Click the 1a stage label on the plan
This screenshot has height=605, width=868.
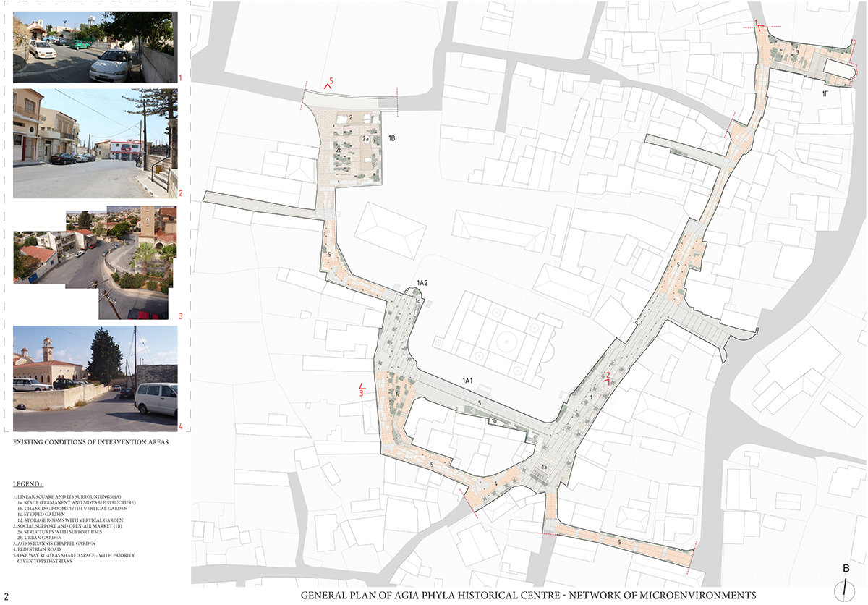pyautogui.click(x=545, y=467)
